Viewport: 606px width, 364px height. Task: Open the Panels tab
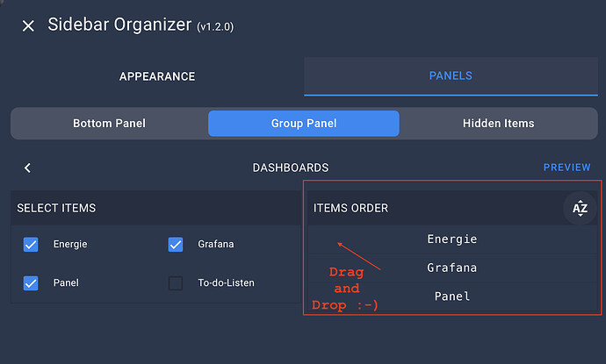tap(451, 76)
